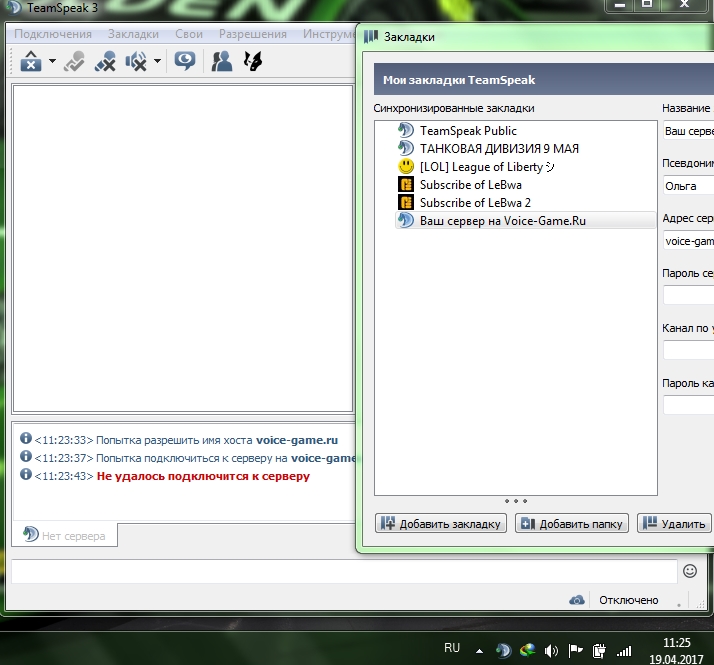Click the Добавить папку button

coord(571,523)
